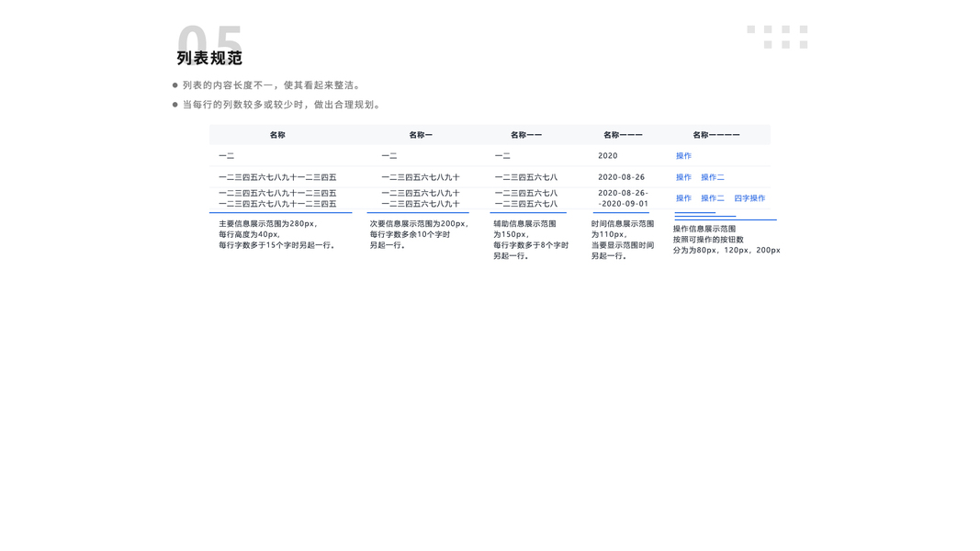
Task: Click 一二三四五六七八九十 in the 2020-08-26 row
Action: (x=421, y=177)
